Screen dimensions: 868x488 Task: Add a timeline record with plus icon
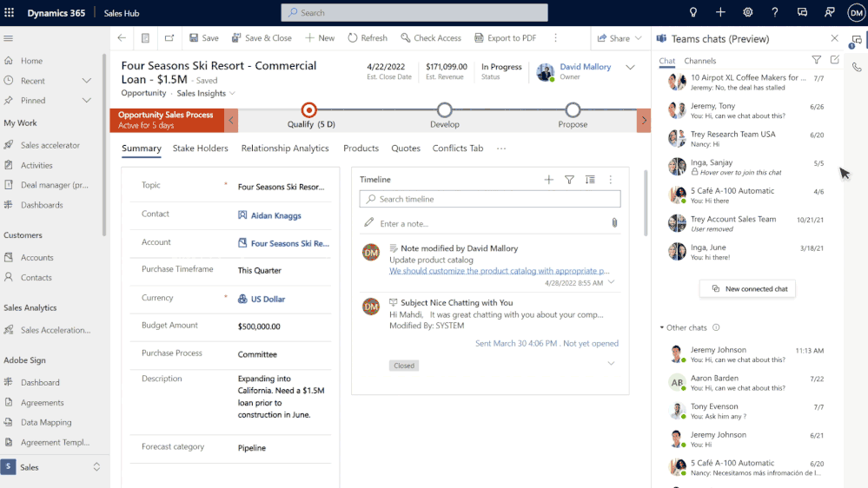[548, 179]
